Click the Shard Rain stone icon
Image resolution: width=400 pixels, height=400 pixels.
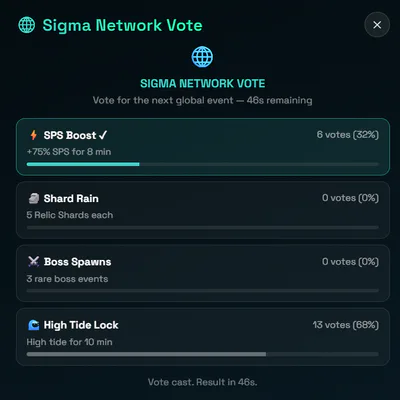(34, 198)
